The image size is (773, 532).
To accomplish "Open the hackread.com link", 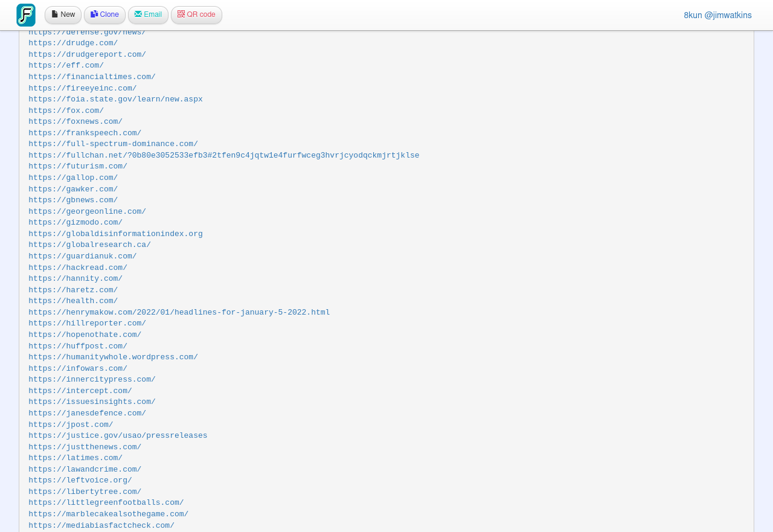I will point(78,268).
